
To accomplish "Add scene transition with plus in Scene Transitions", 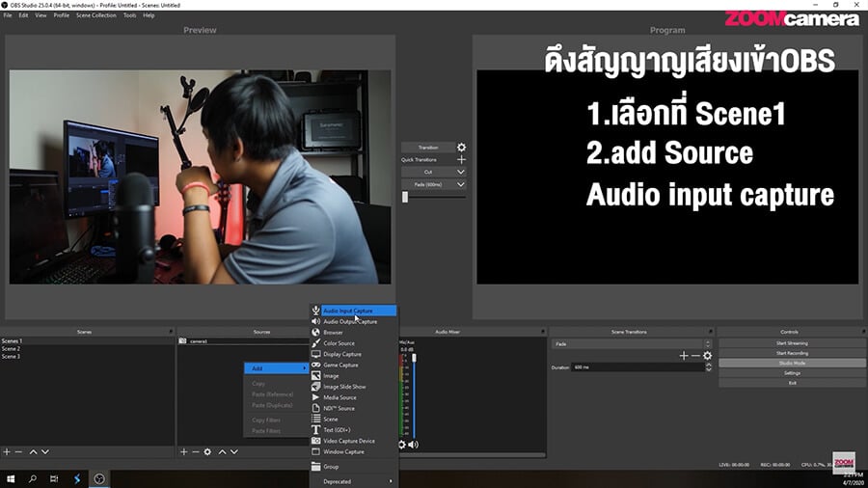I will point(684,356).
